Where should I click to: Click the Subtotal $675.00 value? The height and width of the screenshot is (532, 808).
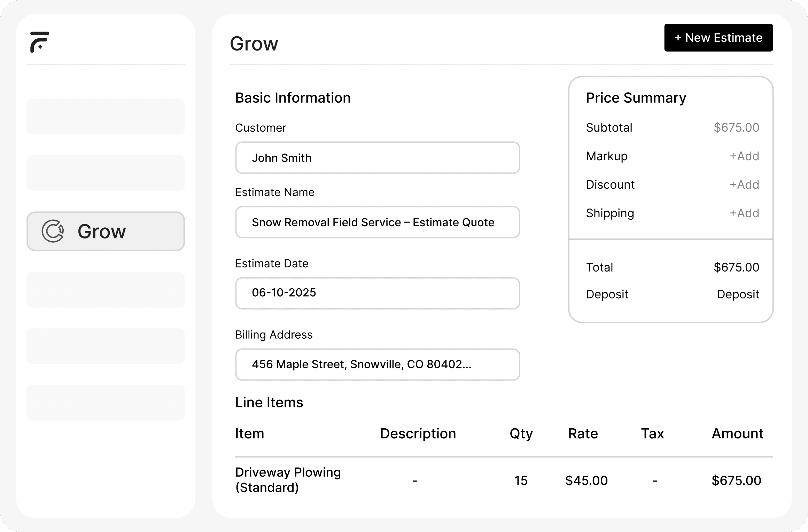736,127
